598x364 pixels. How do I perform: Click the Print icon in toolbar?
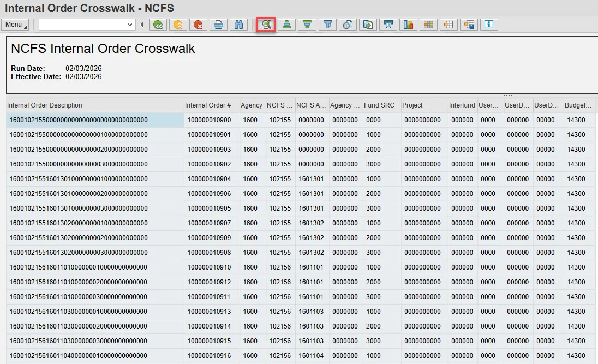pyautogui.click(x=218, y=25)
